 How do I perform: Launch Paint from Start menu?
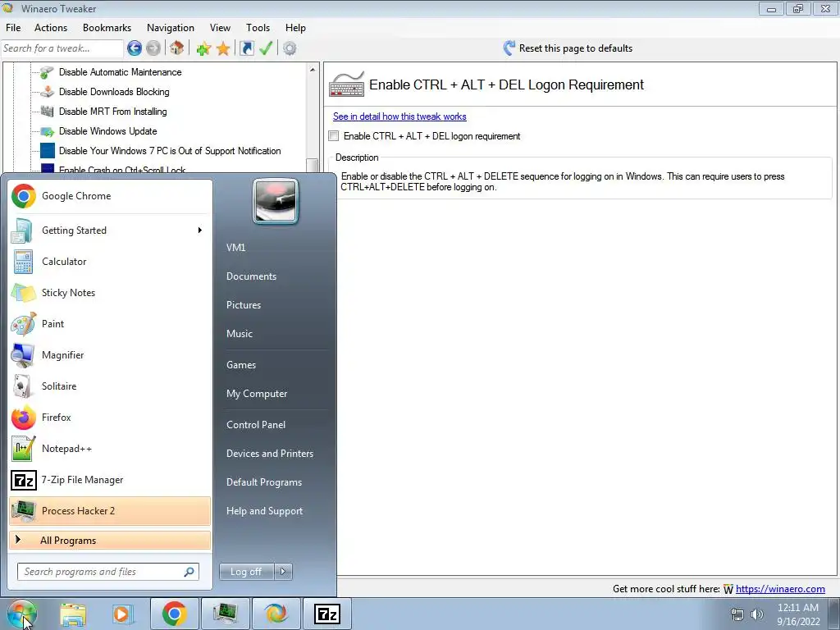[109, 323]
